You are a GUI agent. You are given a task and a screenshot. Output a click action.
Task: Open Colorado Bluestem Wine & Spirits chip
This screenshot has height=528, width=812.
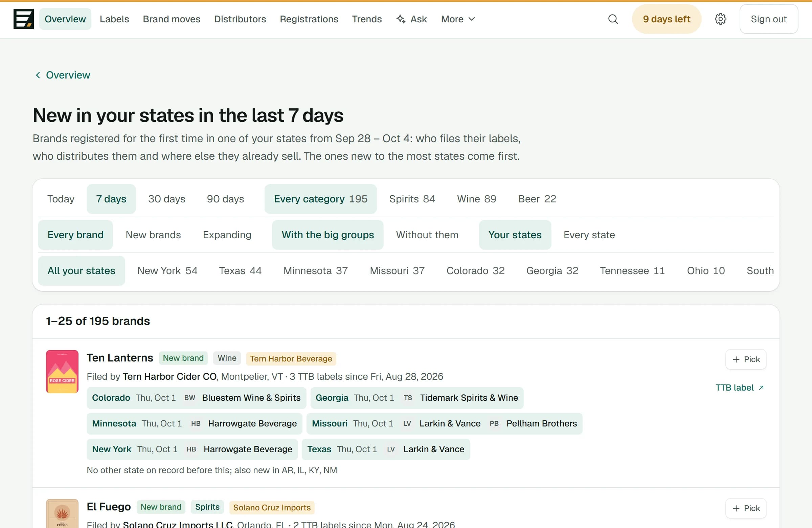(196, 398)
